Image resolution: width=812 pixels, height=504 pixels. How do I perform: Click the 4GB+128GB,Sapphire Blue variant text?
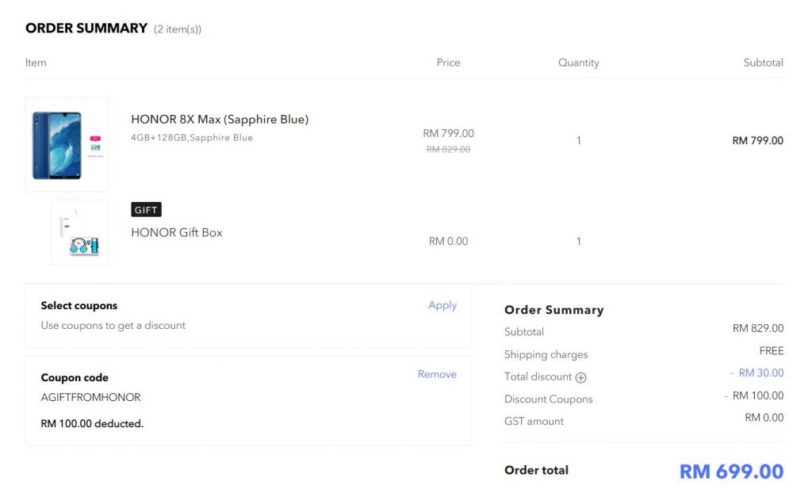[x=192, y=138]
